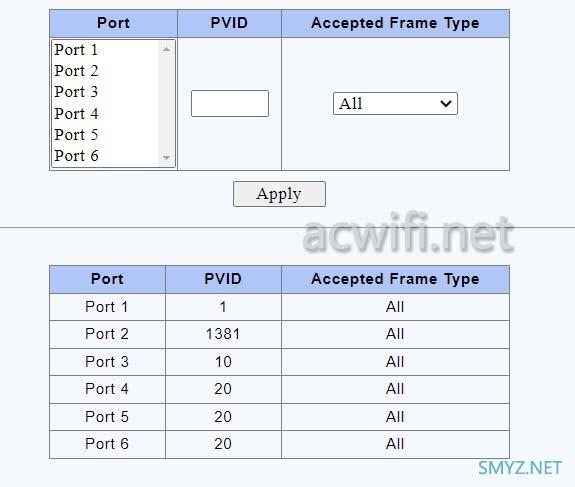Click the PVID header in the upper table
The width and height of the screenshot is (575, 487).
(229, 23)
